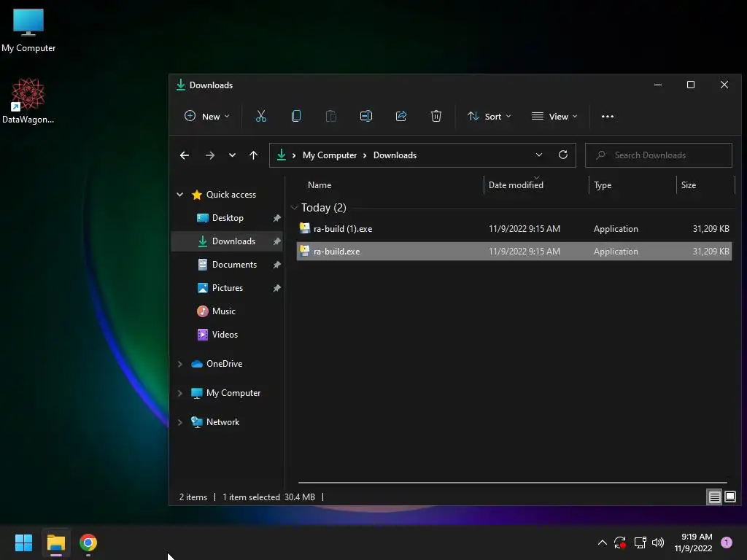
Task: Collapse the Quick access tree node
Action: point(180,194)
